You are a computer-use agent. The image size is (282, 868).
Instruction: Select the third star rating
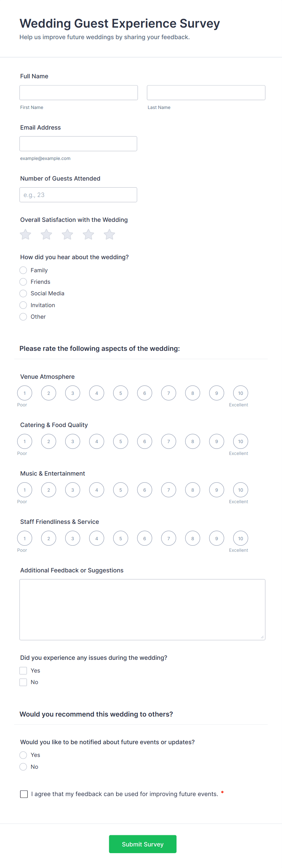click(x=67, y=234)
